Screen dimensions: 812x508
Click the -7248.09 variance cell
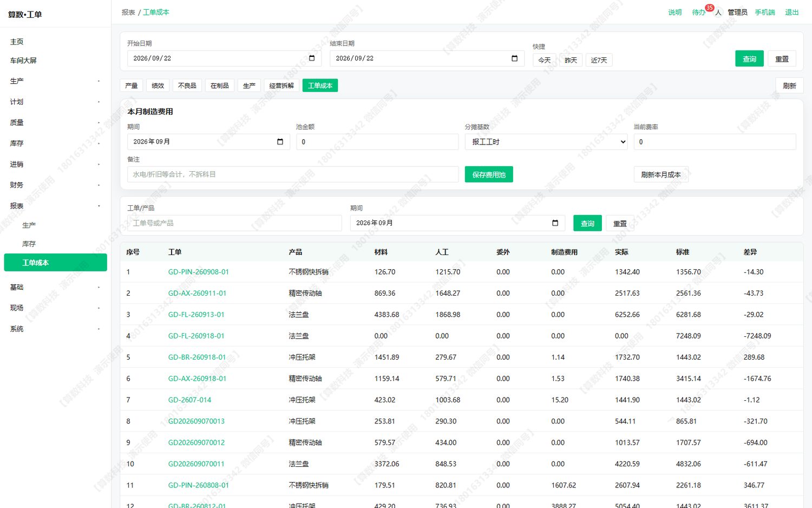[x=757, y=336]
